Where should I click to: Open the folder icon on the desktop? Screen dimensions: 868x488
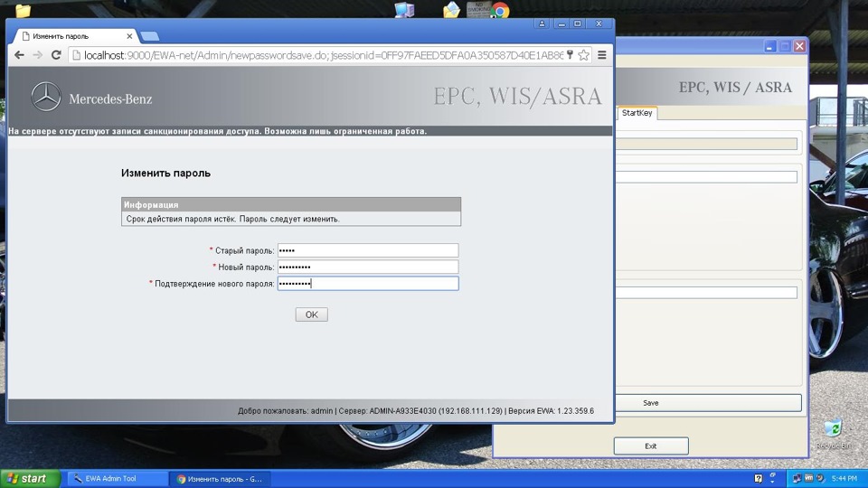pos(23,10)
